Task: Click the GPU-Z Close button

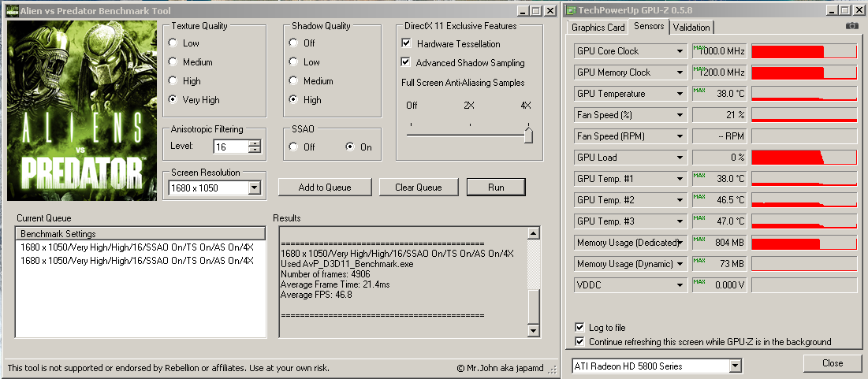Action: pyautogui.click(x=832, y=363)
